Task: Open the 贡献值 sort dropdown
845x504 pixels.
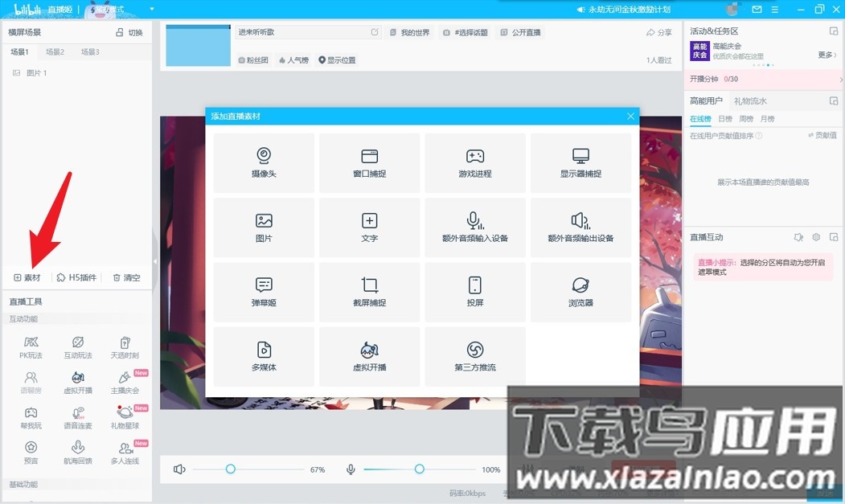Action: pyautogui.click(x=822, y=136)
